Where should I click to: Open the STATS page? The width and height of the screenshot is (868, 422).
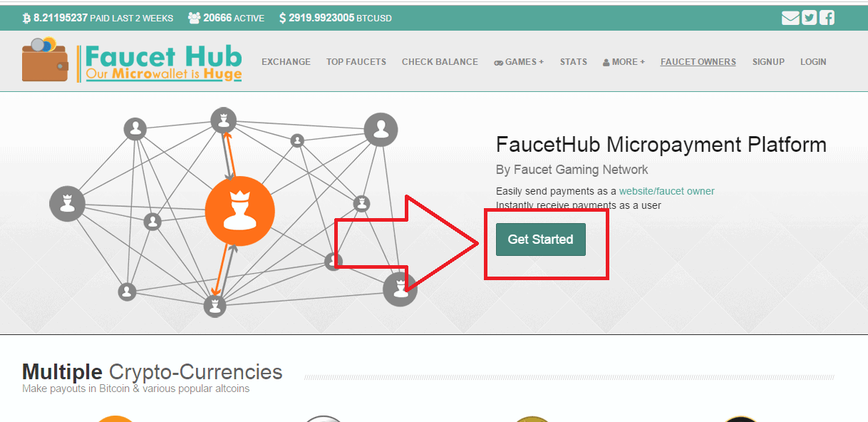(574, 62)
